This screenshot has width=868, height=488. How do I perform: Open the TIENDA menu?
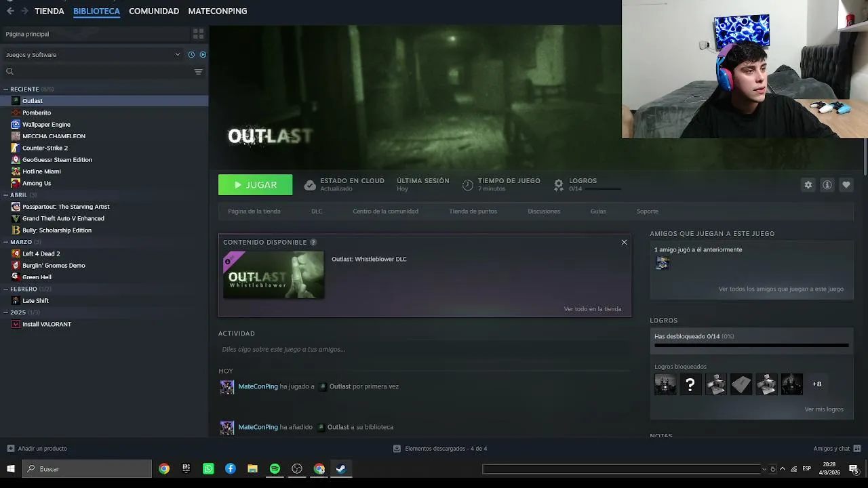[x=50, y=11]
